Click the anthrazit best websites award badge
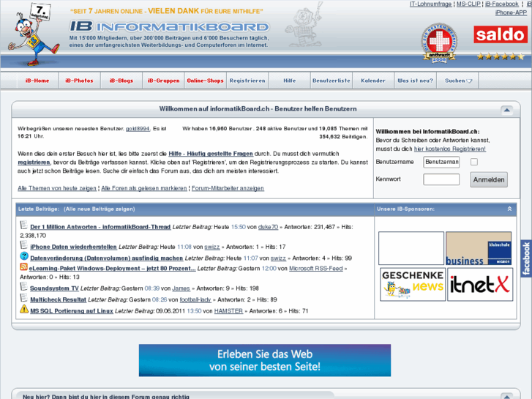This screenshot has height=399, width=532. [439, 43]
